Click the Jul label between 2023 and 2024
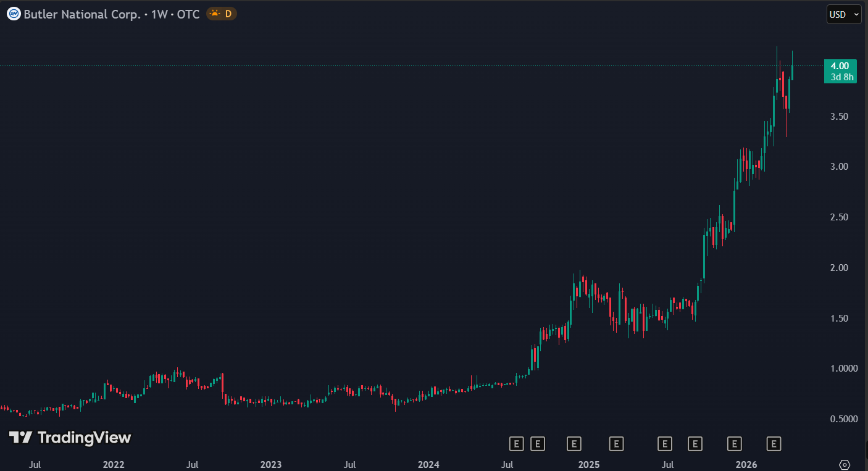The image size is (868, 471). coord(350,464)
